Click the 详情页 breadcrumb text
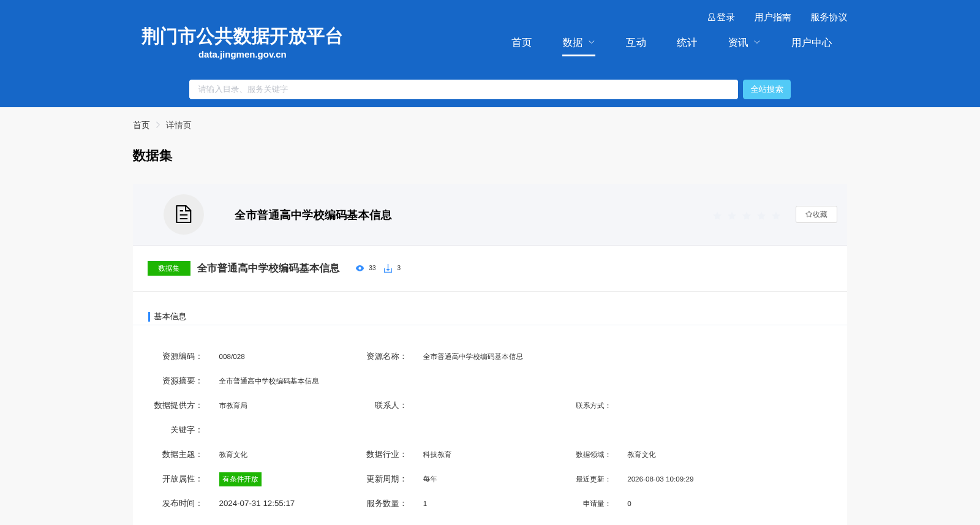The image size is (980, 525). (178, 125)
